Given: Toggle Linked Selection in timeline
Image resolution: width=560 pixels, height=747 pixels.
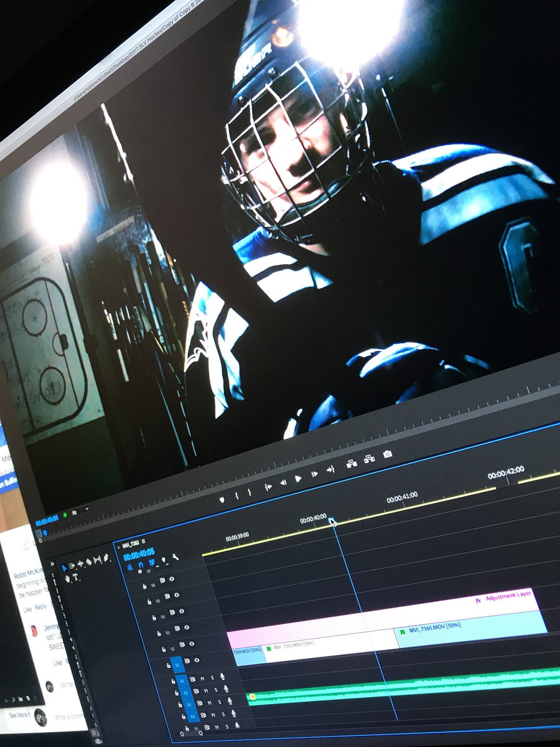Looking at the screenshot, I should tap(152, 562).
